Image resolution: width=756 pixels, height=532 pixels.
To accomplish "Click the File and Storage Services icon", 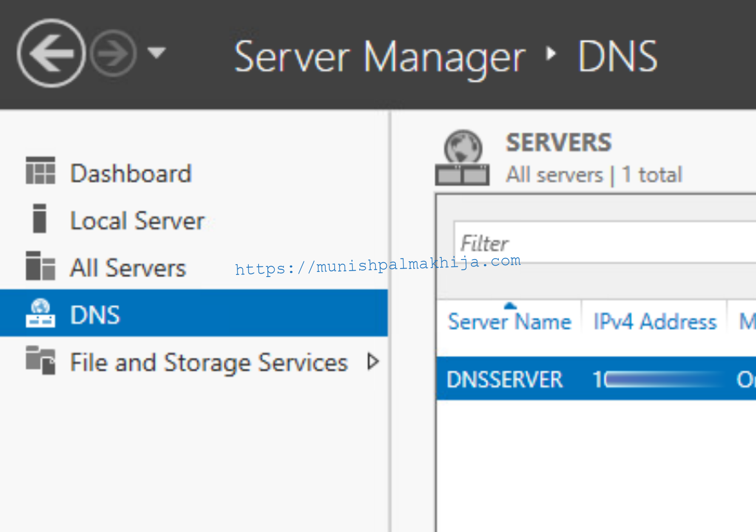I will tap(40, 360).
